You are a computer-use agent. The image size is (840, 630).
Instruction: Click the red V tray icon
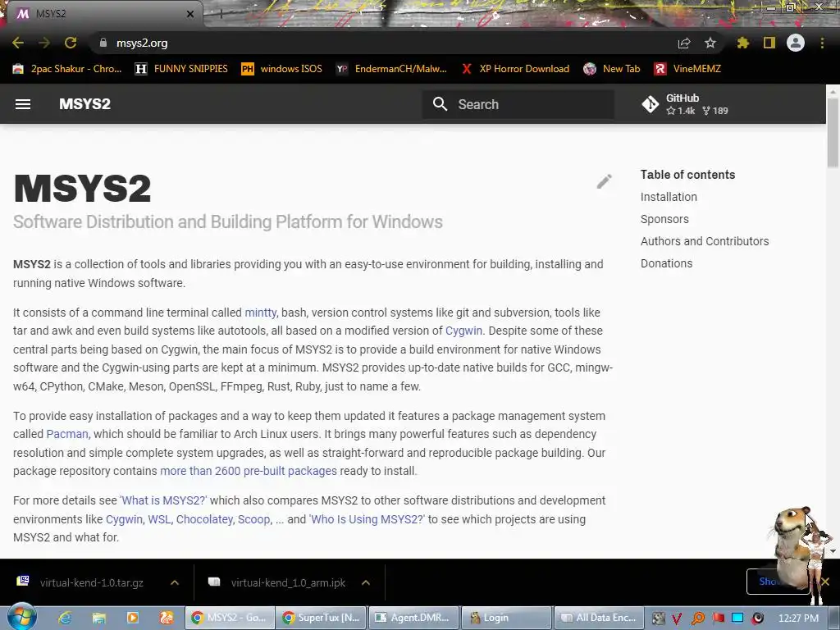click(677, 619)
